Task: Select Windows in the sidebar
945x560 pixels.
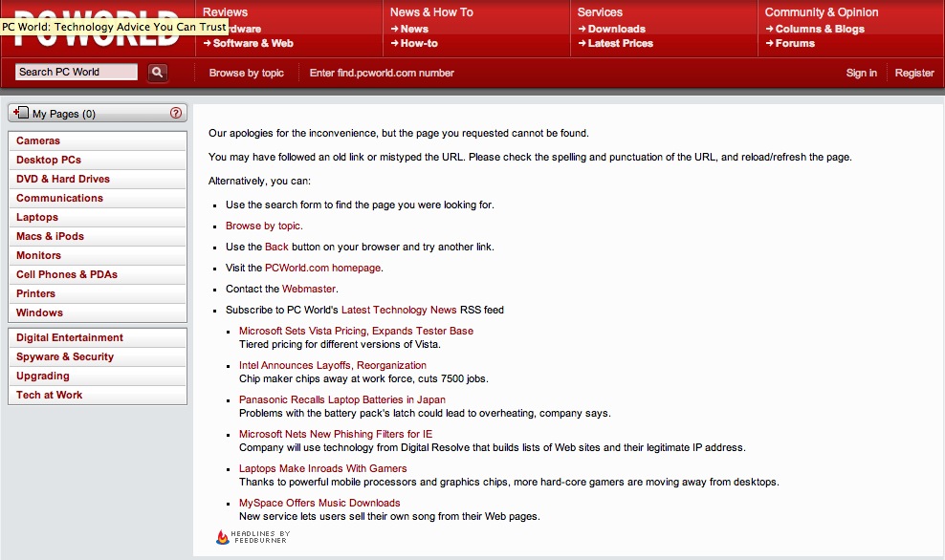Action: coord(98,313)
